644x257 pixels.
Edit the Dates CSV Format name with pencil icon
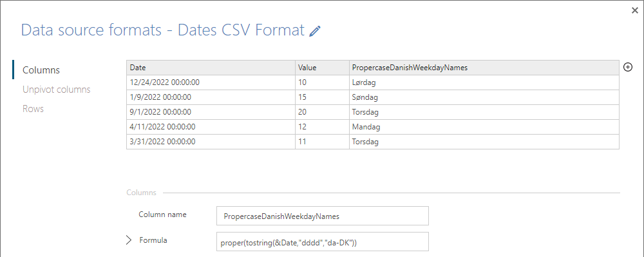coord(315,31)
